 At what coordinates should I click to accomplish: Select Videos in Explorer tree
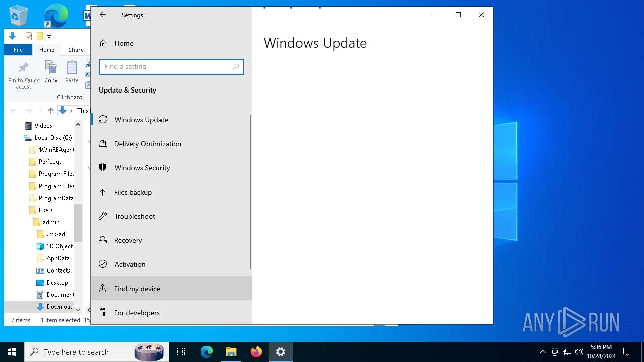[x=43, y=126]
